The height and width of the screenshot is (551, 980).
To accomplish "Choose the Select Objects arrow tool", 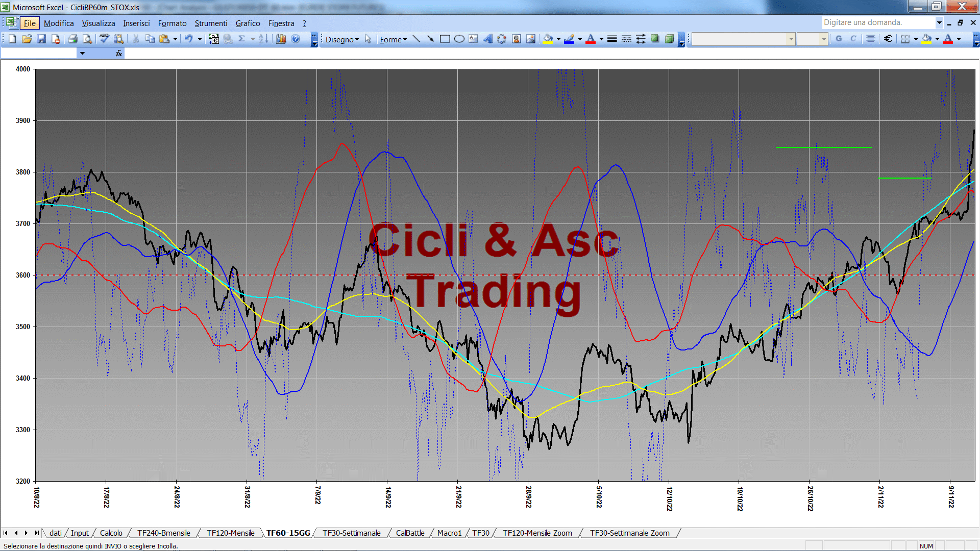I will click(368, 39).
